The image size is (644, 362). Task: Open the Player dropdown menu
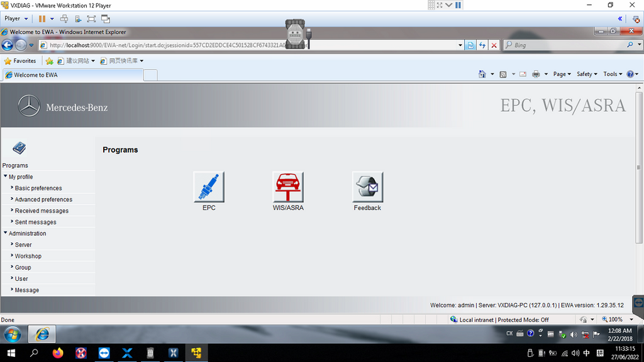coord(16,19)
